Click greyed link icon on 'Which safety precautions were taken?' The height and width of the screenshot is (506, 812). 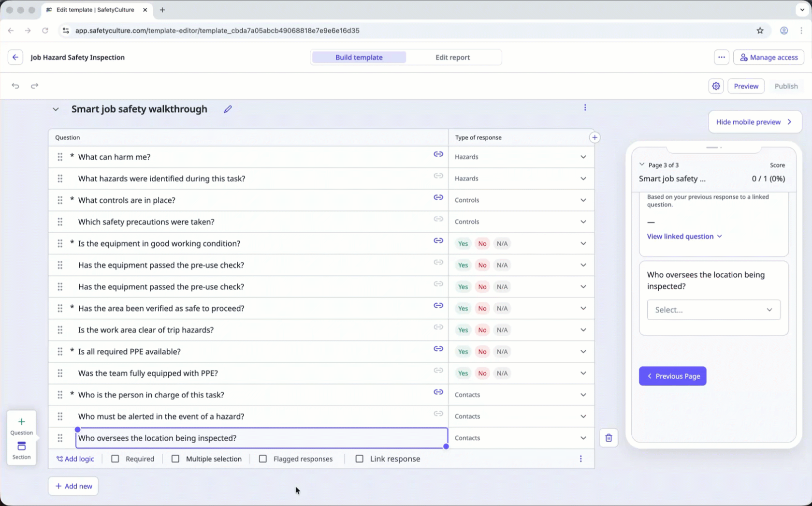pyautogui.click(x=438, y=219)
